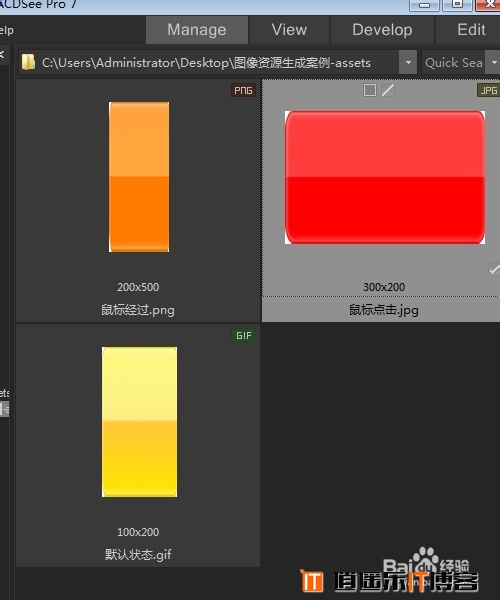Click the PNG format badge
The height and width of the screenshot is (600, 500).
point(243,90)
